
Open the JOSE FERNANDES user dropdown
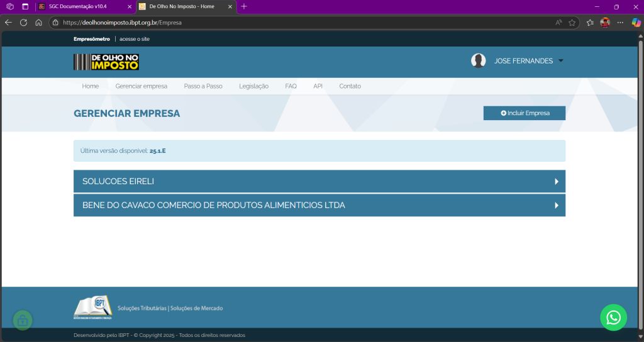[x=528, y=61]
